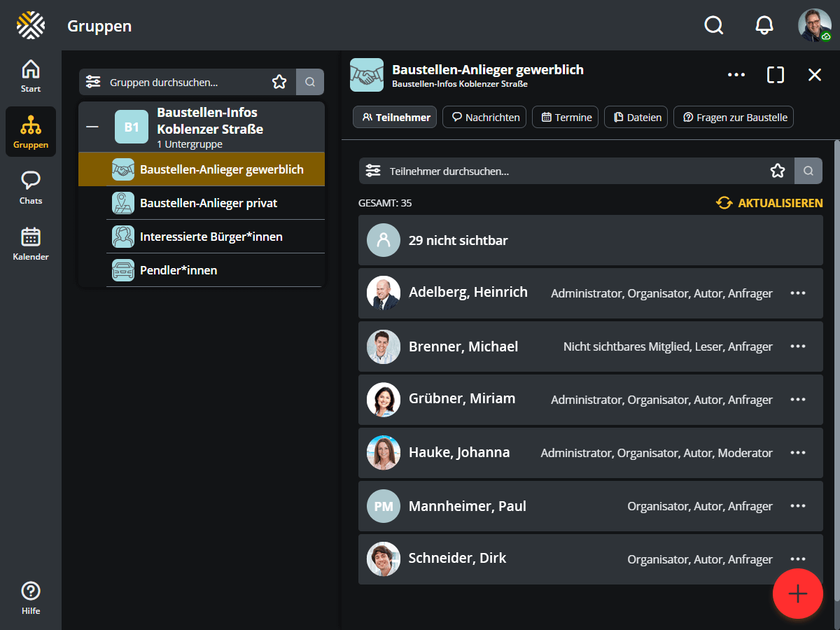
Task: Open the notifications bell
Action: click(x=764, y=26)
